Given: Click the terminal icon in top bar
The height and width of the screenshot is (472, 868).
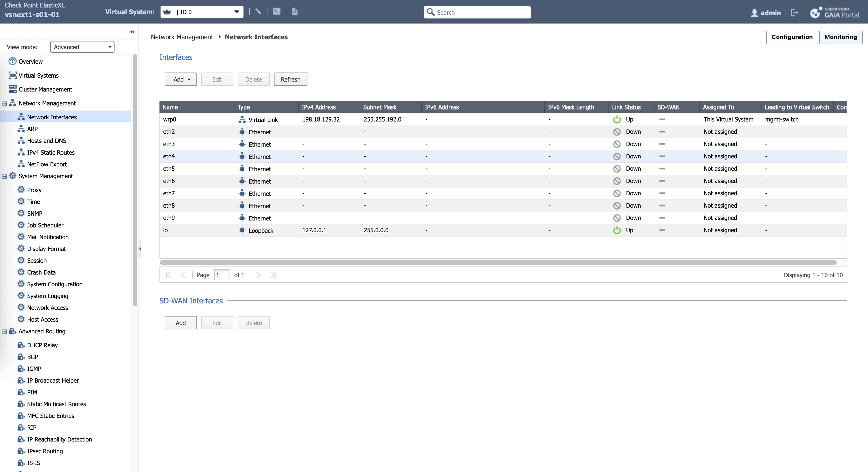Looking at the screenshot, I should [276, 12].
